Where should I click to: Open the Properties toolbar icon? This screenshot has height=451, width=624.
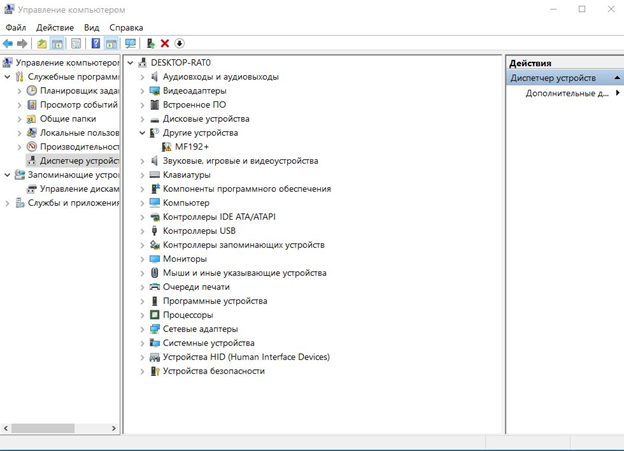point(76,43)
